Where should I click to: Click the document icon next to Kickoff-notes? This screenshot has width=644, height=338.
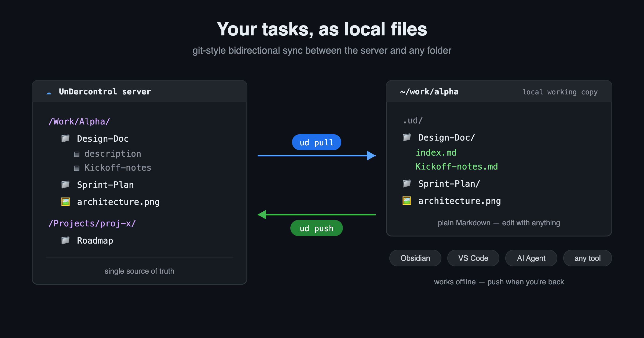[x=77, y=168]
